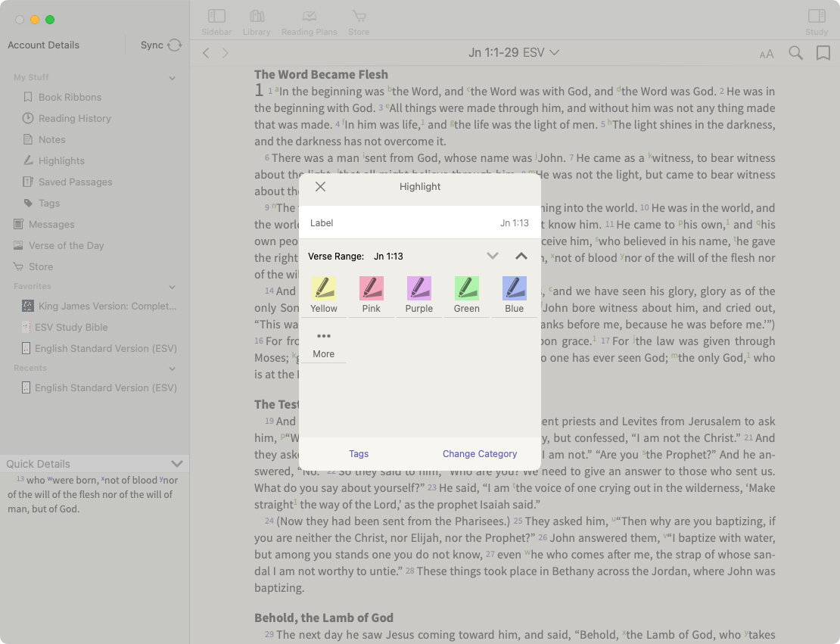Close the Highlight dialog
This screenshot has width=840, height=644.
pyautogui.click(x=320, y=187)
